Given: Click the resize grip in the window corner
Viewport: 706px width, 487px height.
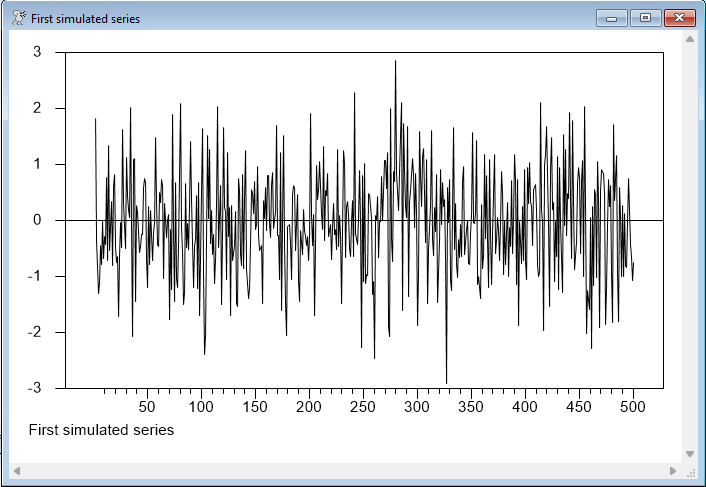Looking at the screenshot, I should [x=690, y=471].
